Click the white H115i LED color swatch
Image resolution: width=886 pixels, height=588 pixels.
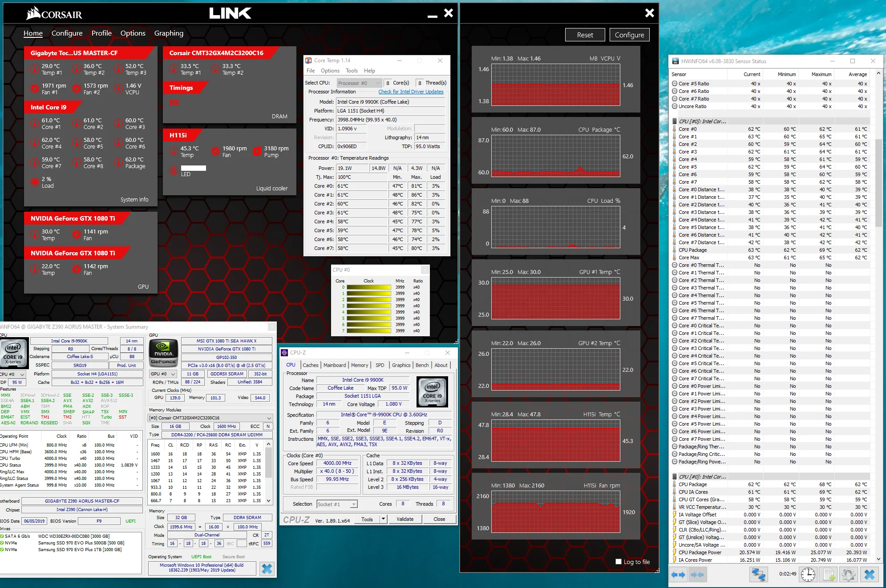[x=194, y=168]
